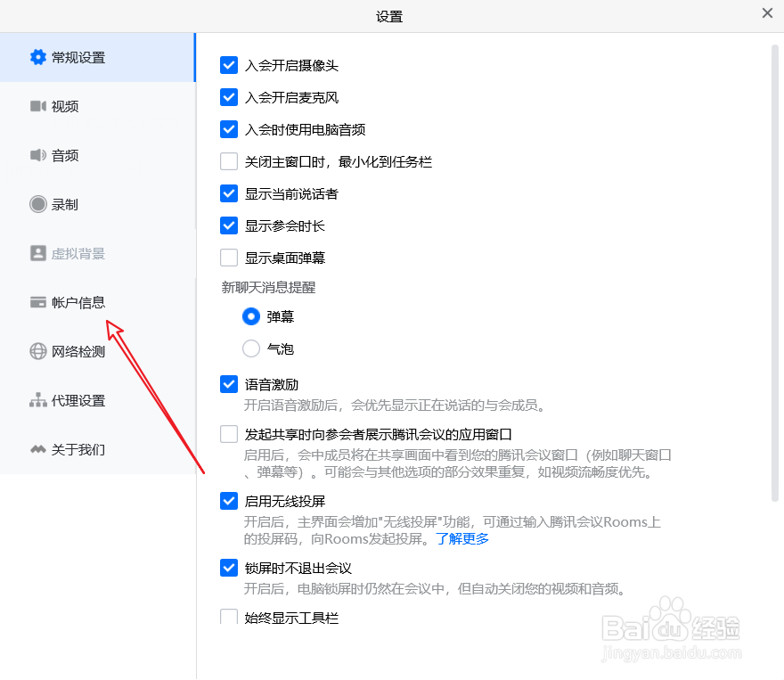Image resolution: width=784 pixels, height=680 pixels.
Task: Uncheck 入会开启麦克风 checkbox
Action: (229, 97)
